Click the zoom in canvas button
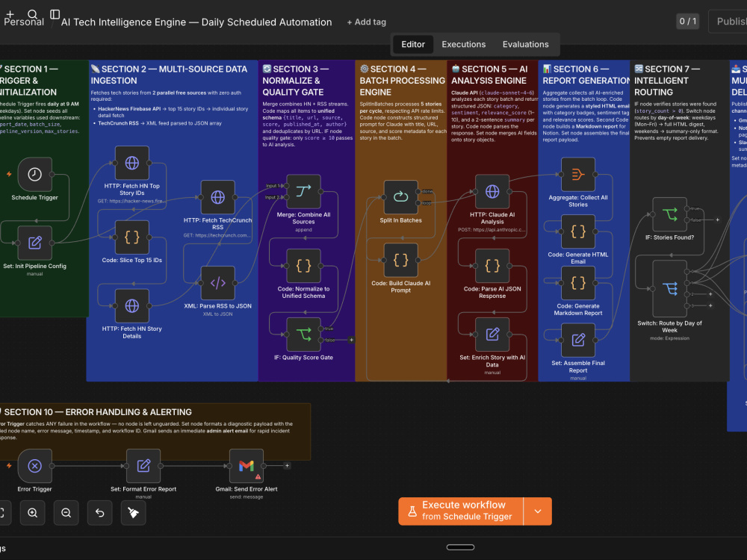This screenshot has width=747, height=560. click(32, 513)
